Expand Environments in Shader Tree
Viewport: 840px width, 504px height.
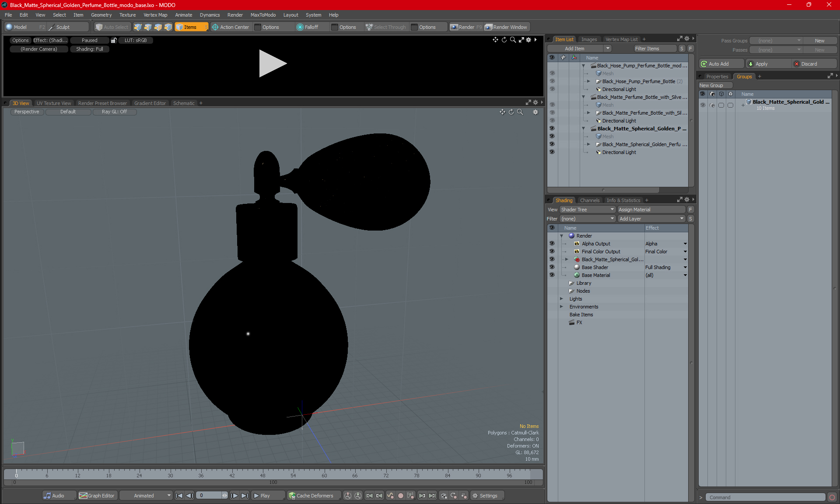click(561, 307)
